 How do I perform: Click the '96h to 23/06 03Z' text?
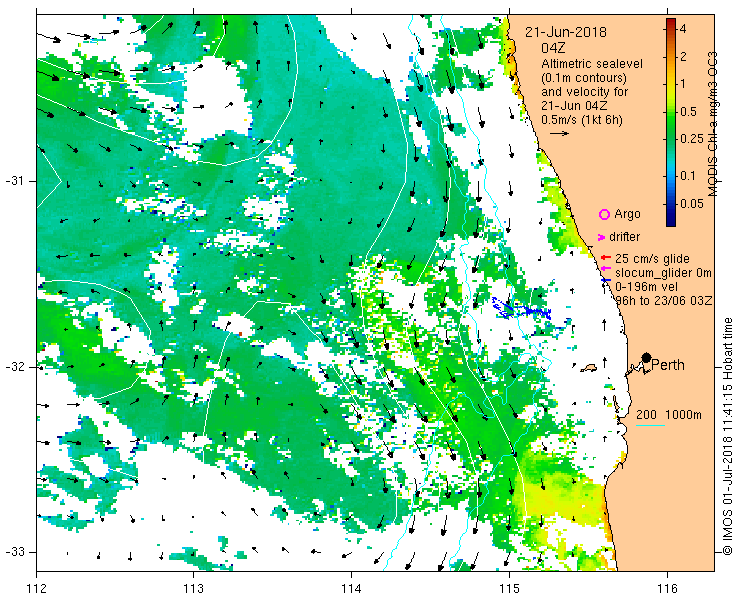(664, 301)
